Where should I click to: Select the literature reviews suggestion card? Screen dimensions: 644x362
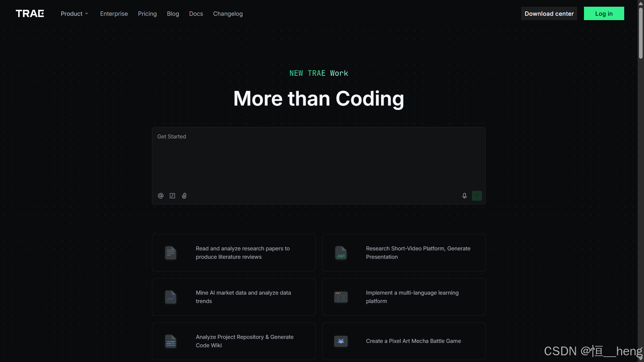pos(234,253)
